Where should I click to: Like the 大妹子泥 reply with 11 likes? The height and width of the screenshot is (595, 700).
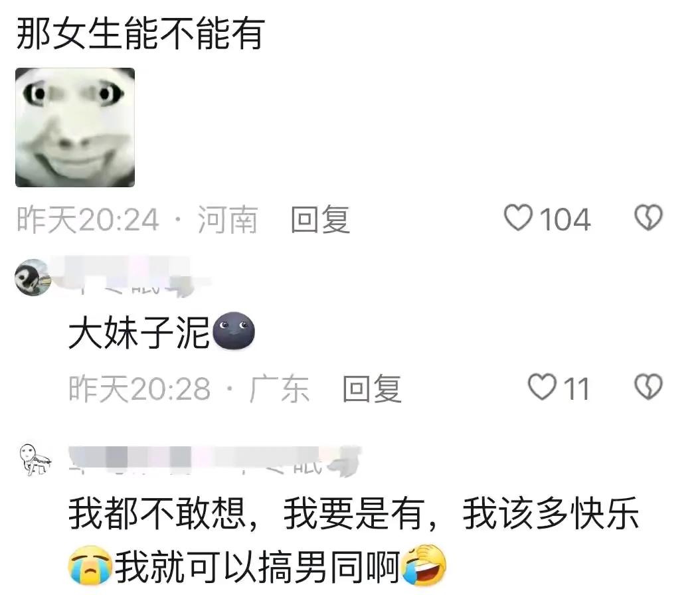click(542, 387)
